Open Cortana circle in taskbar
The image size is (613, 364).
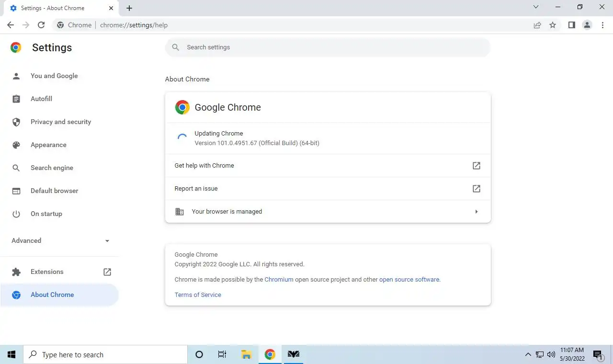tap(199, 354)
